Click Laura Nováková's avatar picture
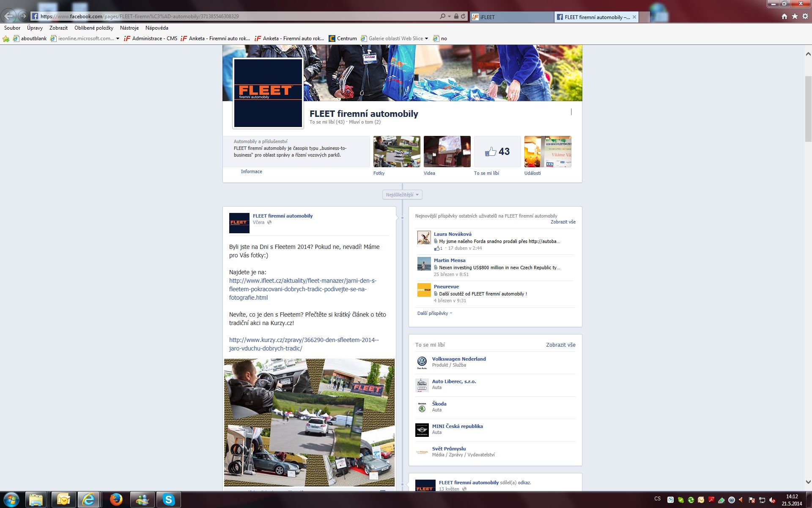The image size is (812, 508). (424, 237)
